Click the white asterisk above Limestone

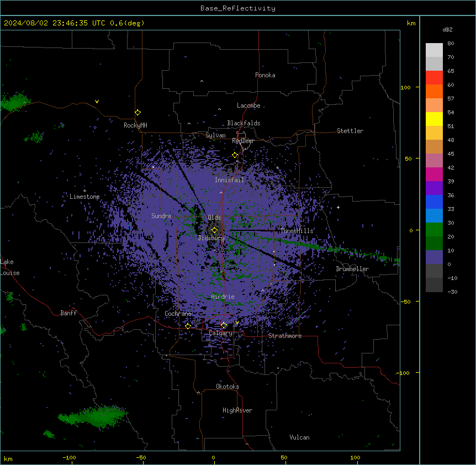tap(84, 191)
